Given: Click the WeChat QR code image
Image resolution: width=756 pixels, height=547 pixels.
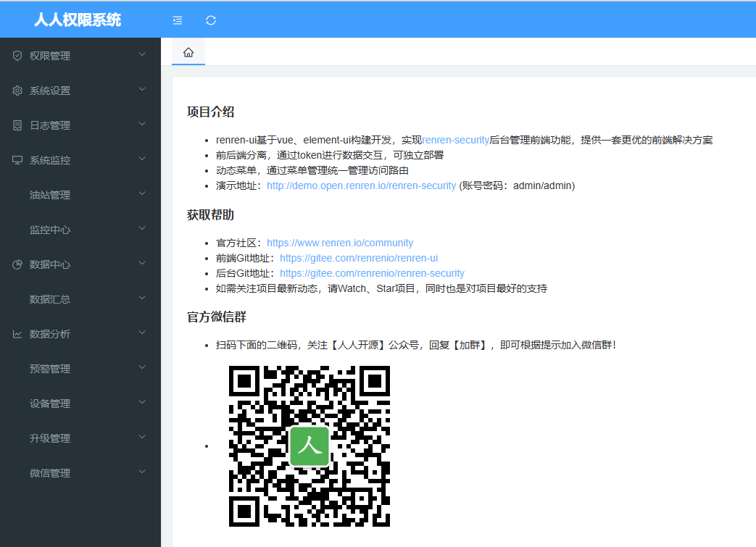Looking at the screenshot, I should (309, 446).
